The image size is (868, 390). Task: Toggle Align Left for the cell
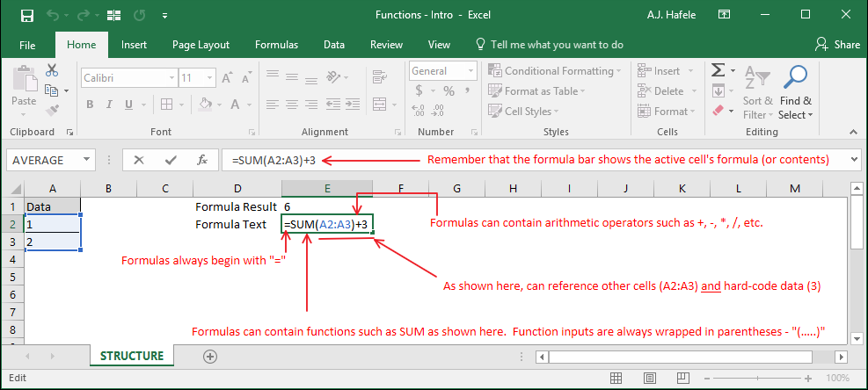tap(272, 104)
